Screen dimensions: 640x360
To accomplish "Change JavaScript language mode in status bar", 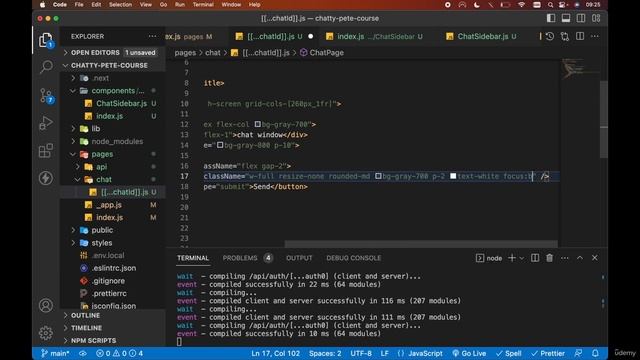I will pyautogui.click(x=420, y=353).
